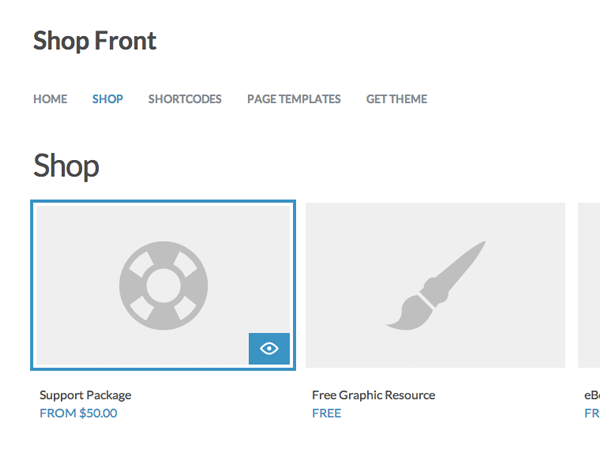
Task: Click the FROM $50.00 price text
Action: pos(78,413)
